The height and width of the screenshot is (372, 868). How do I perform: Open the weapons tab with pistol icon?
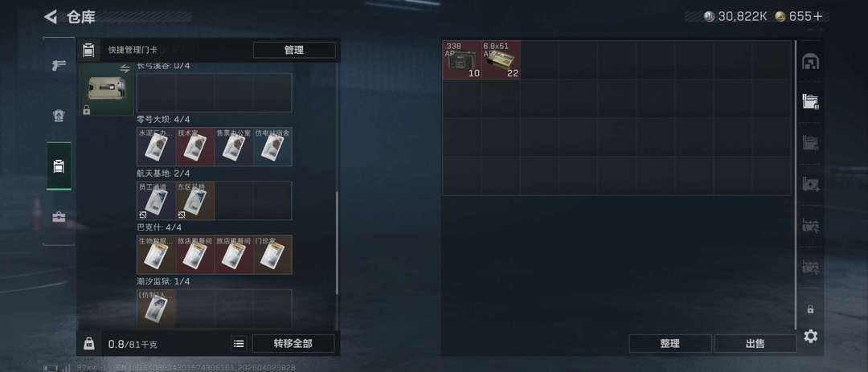pyautogui.click(x=59, y=65)
